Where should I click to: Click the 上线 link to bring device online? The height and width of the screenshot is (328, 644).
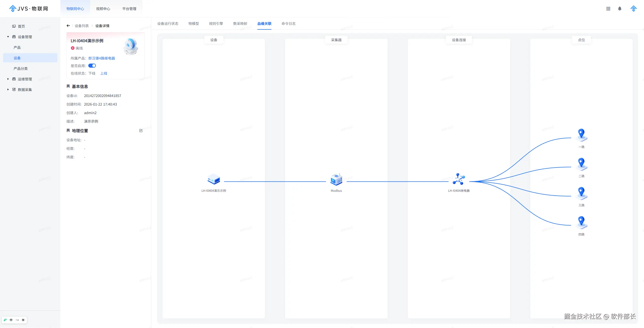click(x=104, y=73)
